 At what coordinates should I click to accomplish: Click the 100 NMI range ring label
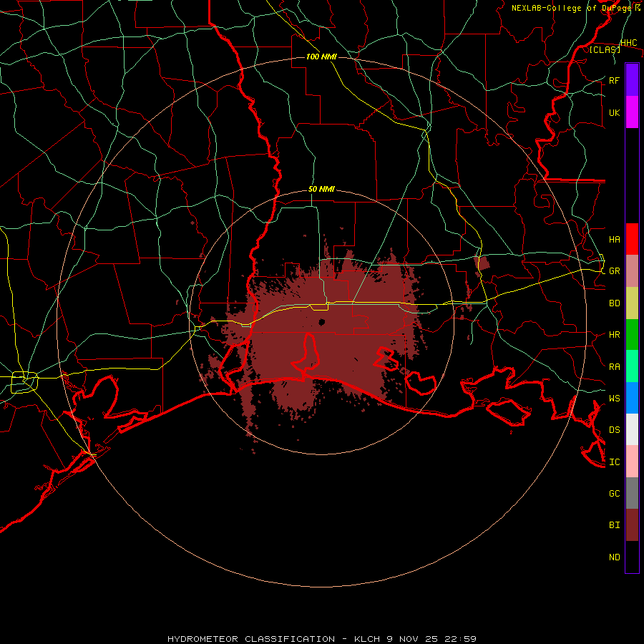click(x=321, y=57)
